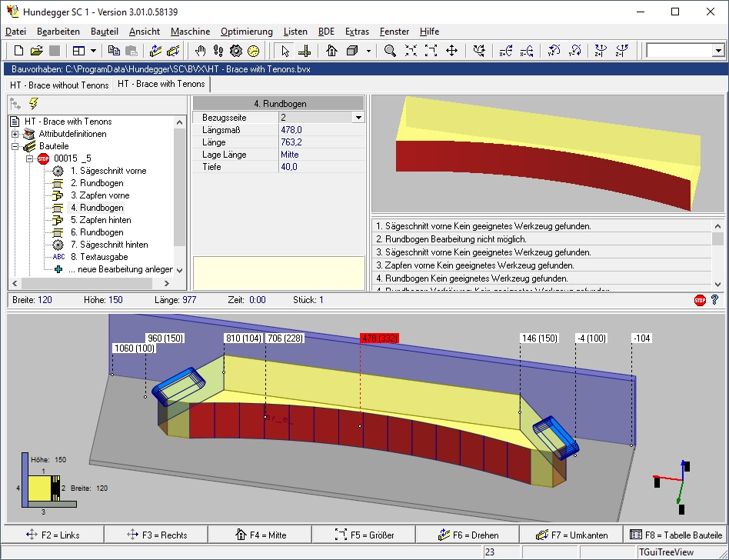The width and height of the screenshot is (729, 560).
Task: Expand the Attributdefinitionen tree node
Action: (x=15, y=134)
